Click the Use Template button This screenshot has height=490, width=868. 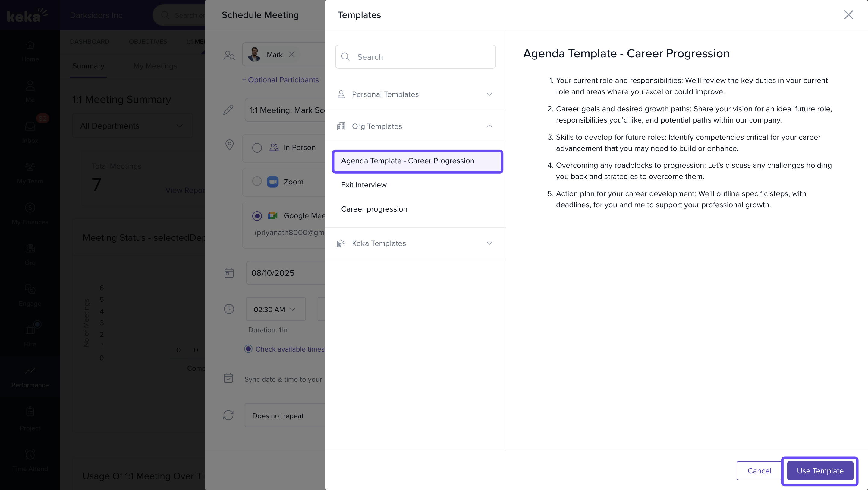pyautogui.click(x=820, y=471)
